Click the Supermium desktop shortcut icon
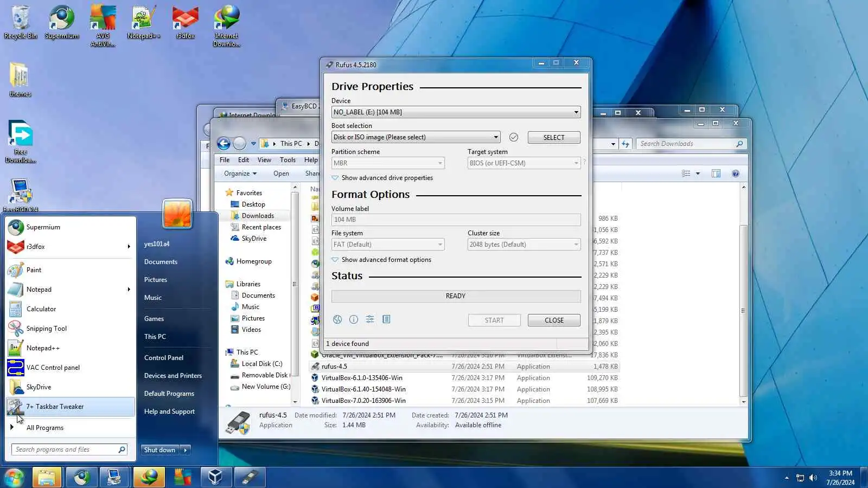Viewport: 868px width, 488px height. [62, 23]
